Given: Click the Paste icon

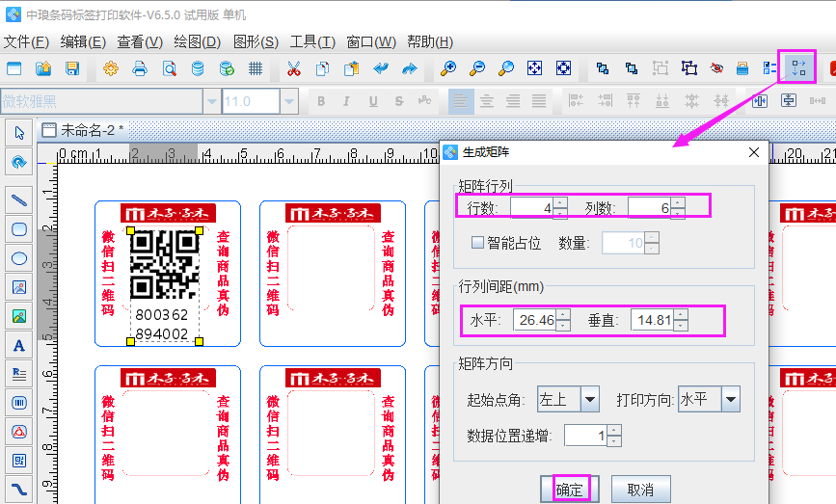Looking at the screenshot, I should tap(351, 68).
